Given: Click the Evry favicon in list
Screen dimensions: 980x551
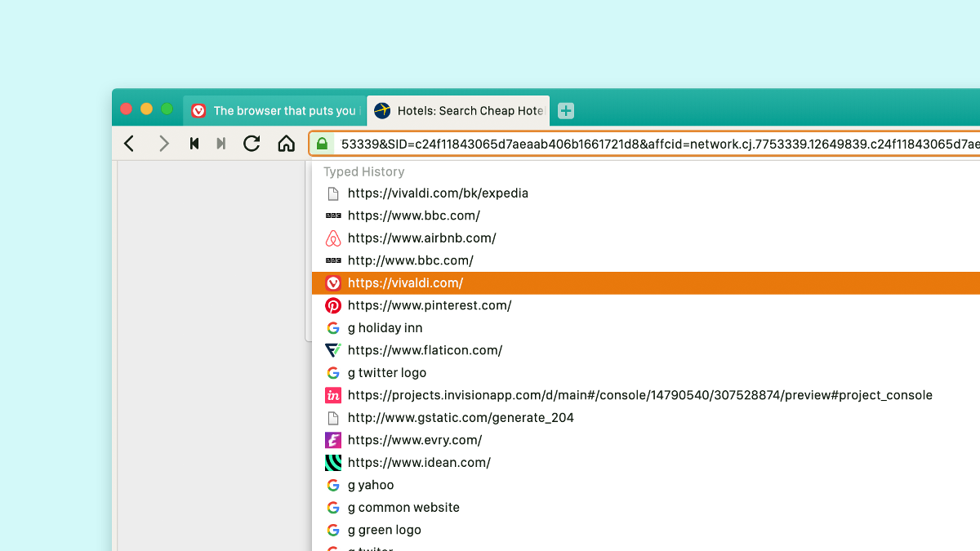Looking at the screenshot, I should click(332, 440).
